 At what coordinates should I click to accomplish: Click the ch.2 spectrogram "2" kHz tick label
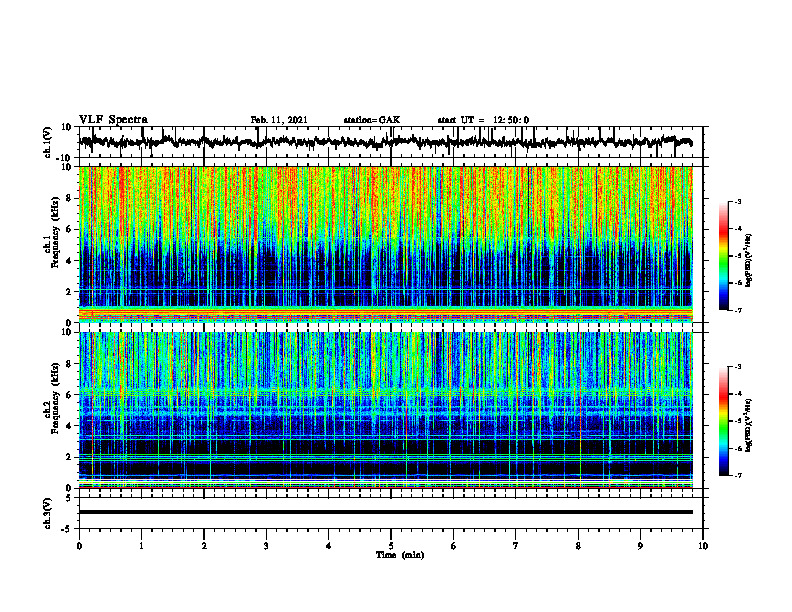click(x=69, y=457)
